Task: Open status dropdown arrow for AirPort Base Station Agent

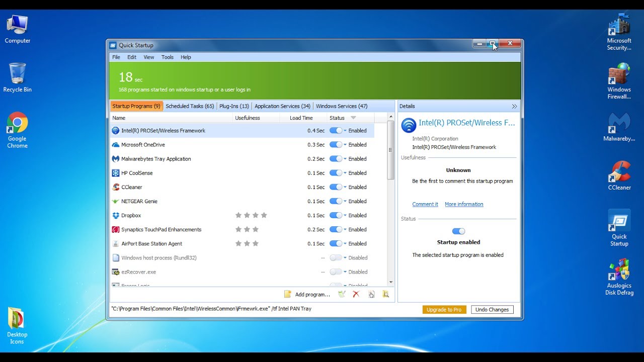Action: [x=345, y=243]
